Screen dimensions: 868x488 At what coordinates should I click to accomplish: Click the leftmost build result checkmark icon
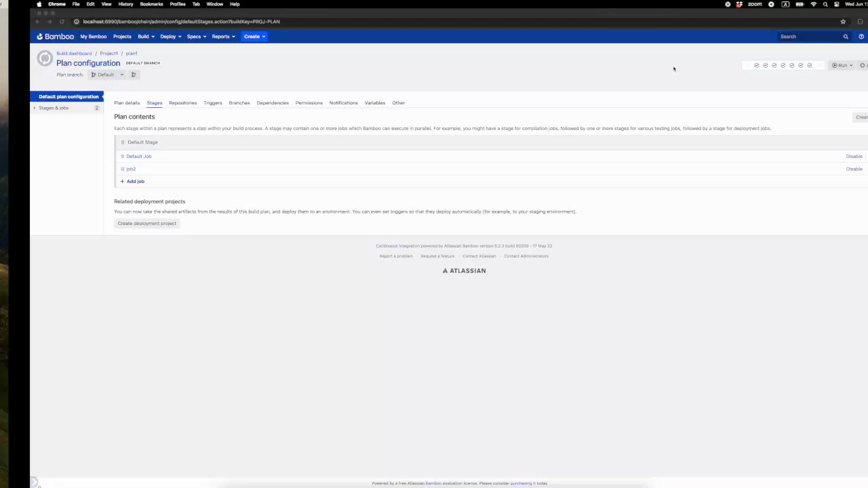(757, 66)
